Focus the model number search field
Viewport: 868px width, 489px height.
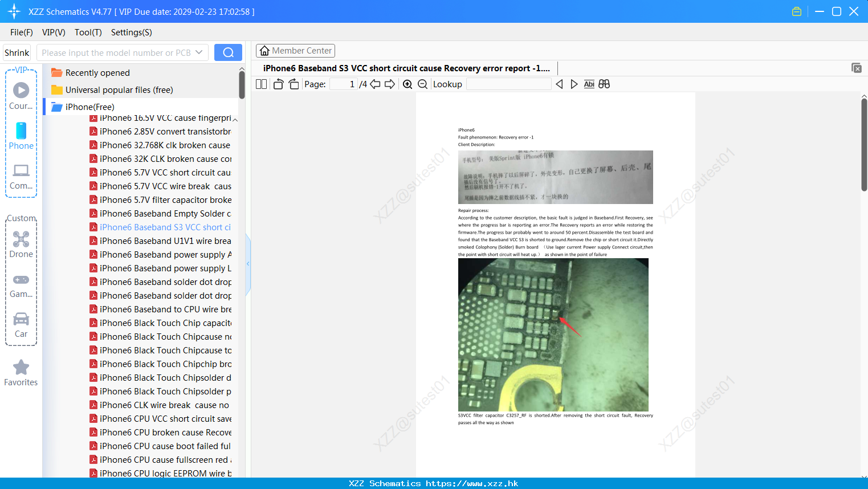click(x=116, y=52)
